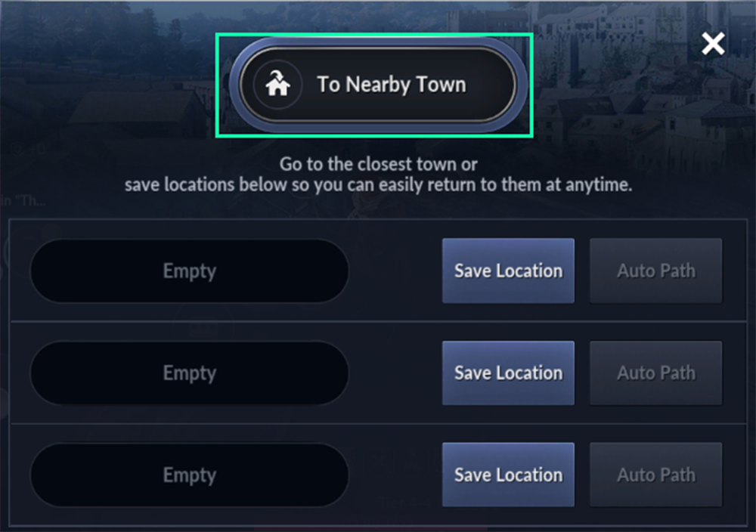Screen dimensions: 756x532
Task: Close the location panel with the X
Action: [713, 44]
